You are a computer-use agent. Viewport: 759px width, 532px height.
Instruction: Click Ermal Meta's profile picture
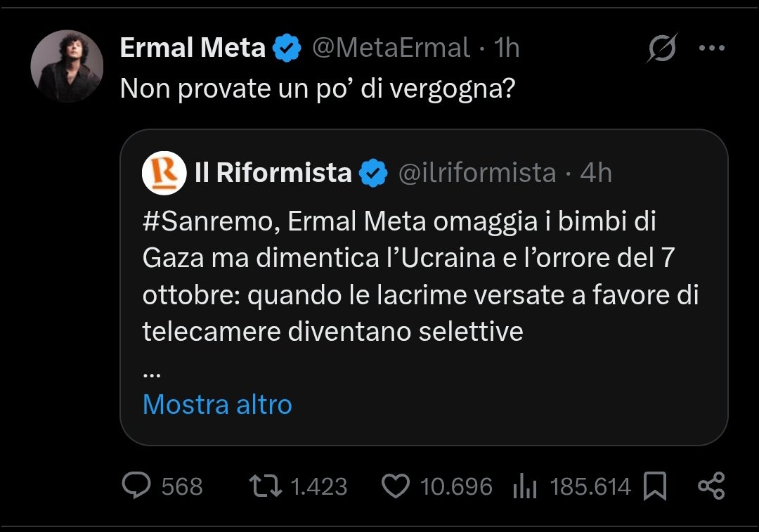(67, 66)
